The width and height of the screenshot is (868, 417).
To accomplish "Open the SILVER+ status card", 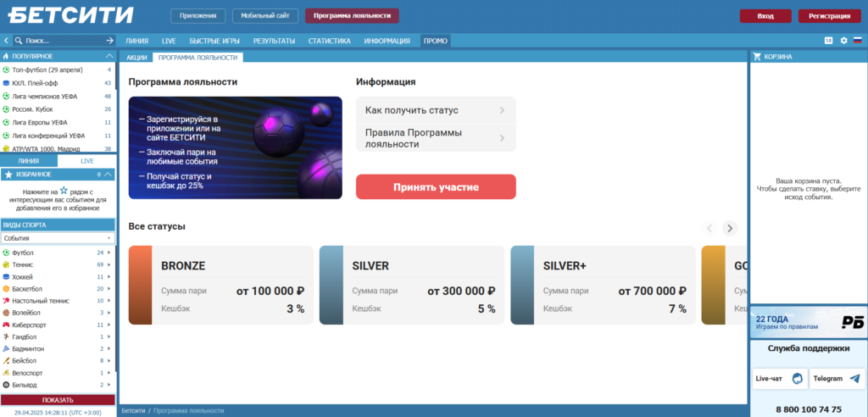I will click(x=603, y=285).
